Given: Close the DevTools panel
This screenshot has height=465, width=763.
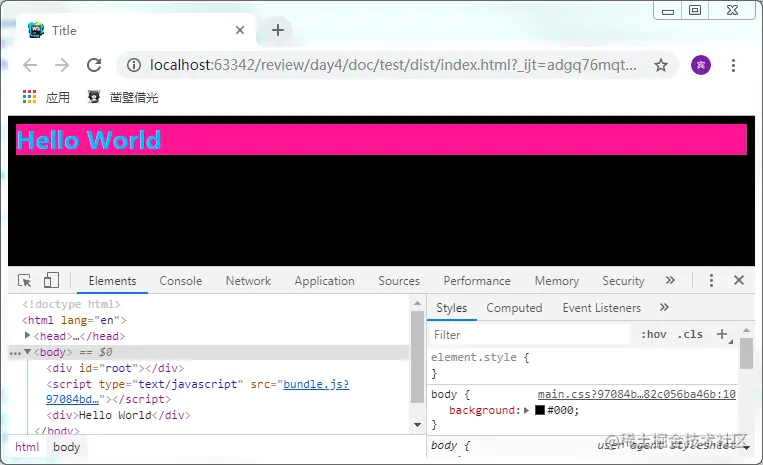Looking at the screenshot, I should (739, 280).
